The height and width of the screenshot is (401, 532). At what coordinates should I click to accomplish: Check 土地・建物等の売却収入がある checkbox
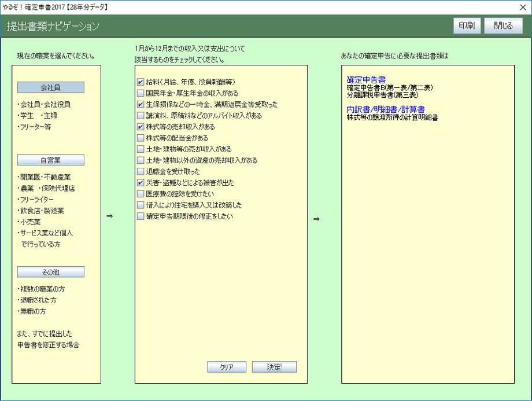141,149
